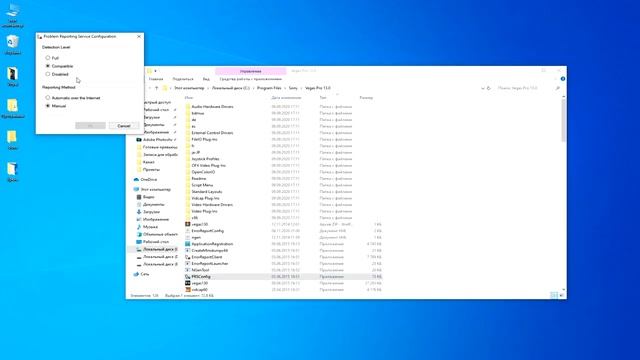Open Средства работы с приложениями tab

[251, 79]
